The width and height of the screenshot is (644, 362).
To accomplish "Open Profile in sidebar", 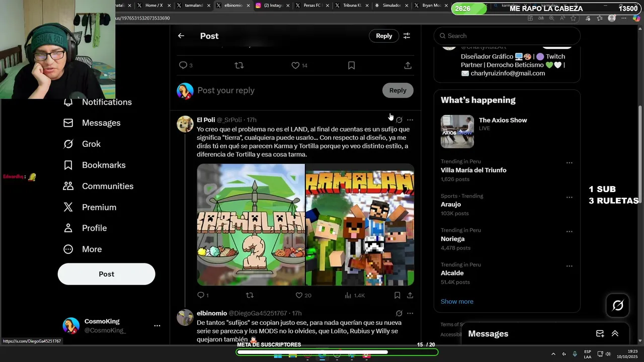I will pos(85,228).
